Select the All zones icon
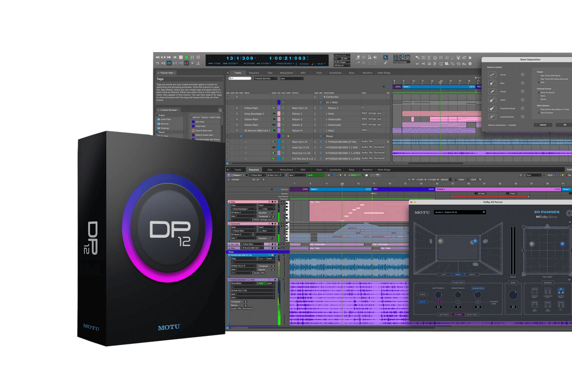Image resolution: width=572 pixels, height=392 pixels. 561,305
